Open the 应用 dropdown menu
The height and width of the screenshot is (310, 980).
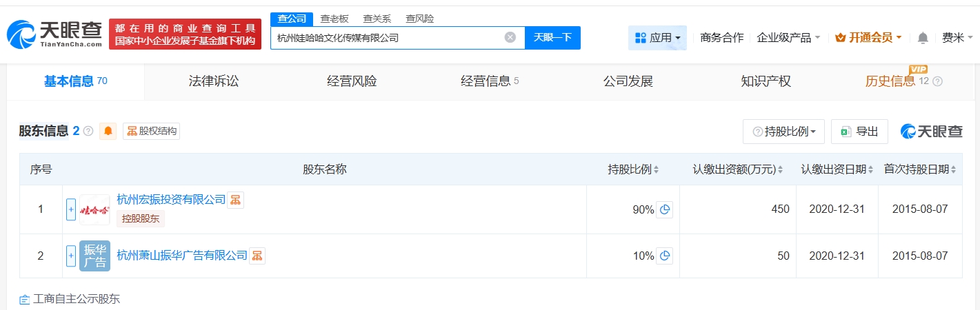click(x=657, y=38)
